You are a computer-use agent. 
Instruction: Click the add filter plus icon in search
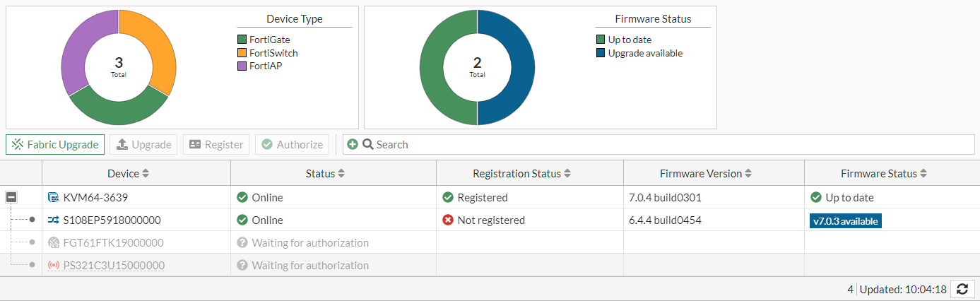(x=353, y=145)
